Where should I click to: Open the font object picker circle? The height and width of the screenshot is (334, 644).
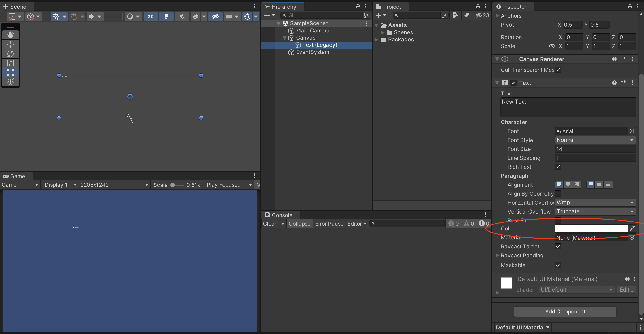[x=632, y=131]
